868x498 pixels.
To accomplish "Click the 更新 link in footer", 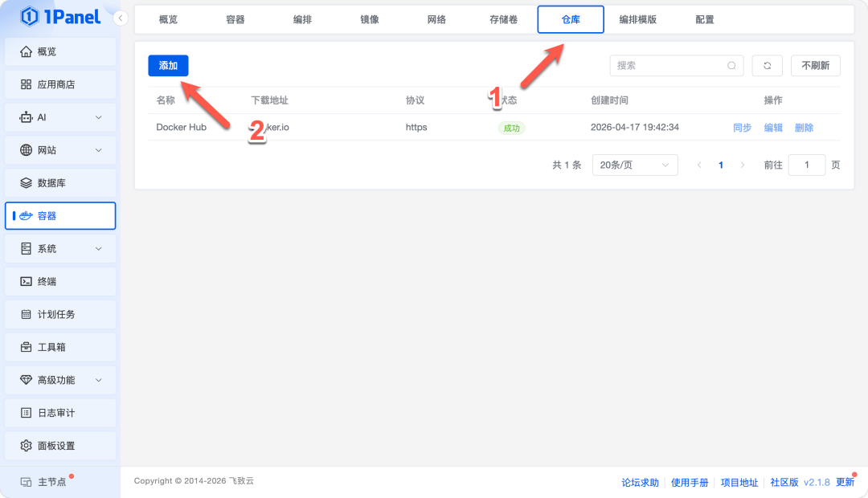I will 845,482.
